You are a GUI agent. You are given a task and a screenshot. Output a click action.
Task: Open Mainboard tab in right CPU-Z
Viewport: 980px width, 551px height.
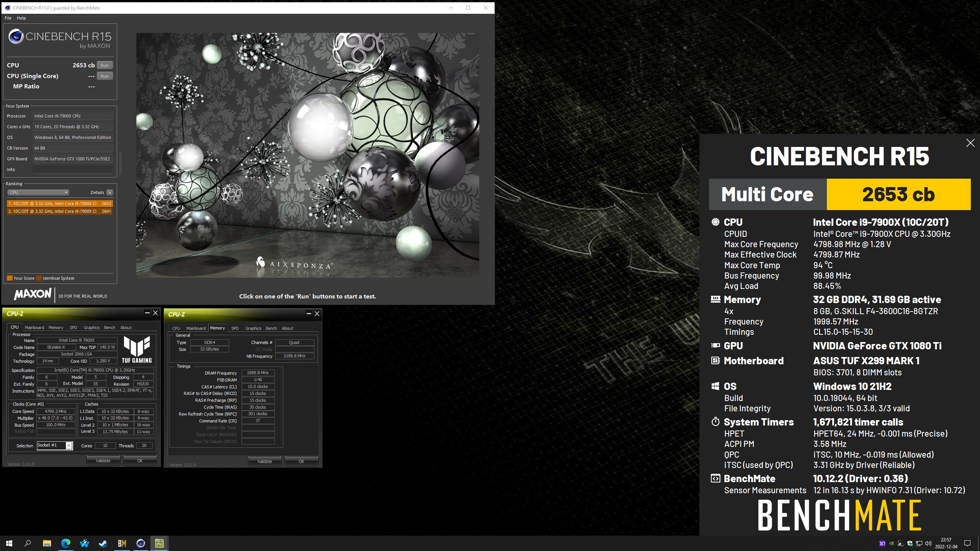click(x=196, y=328)
